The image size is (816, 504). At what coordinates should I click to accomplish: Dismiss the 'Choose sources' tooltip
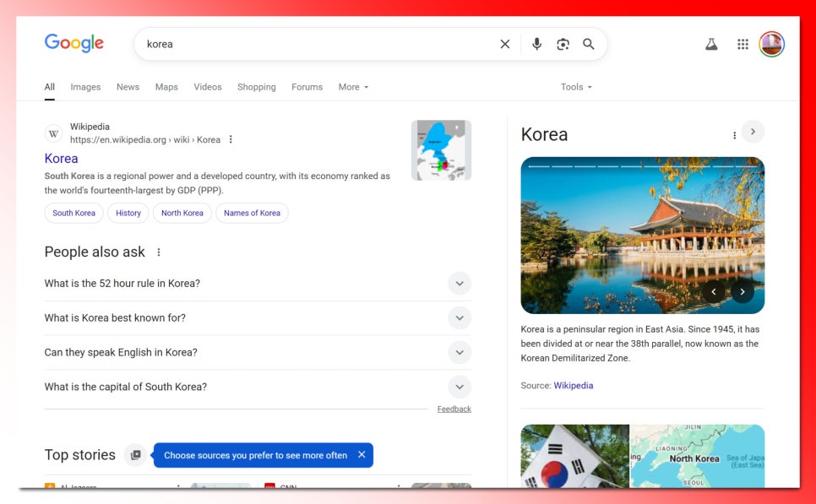362,454
